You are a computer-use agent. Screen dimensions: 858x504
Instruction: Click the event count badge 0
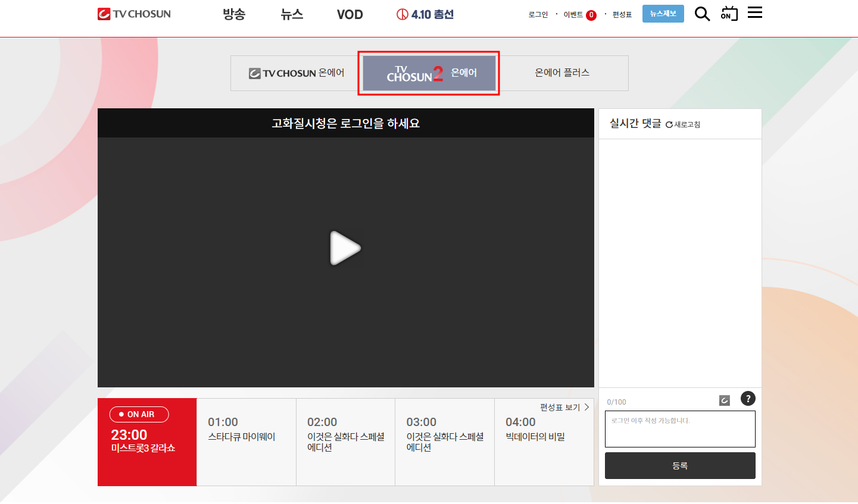(591, 15)
